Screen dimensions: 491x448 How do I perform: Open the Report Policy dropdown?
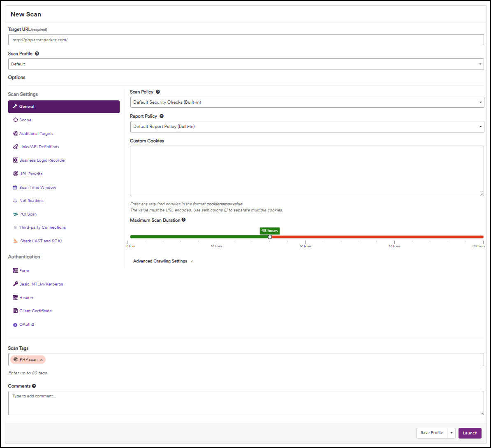pyautogui.click(x=307, y=127)
